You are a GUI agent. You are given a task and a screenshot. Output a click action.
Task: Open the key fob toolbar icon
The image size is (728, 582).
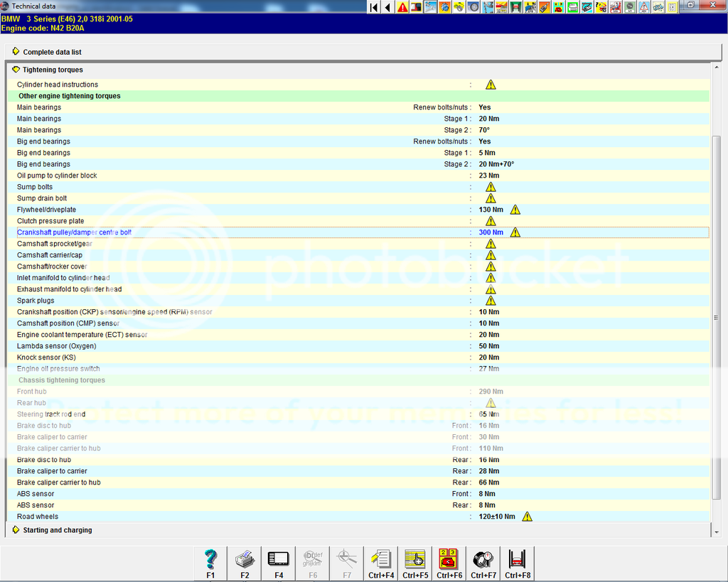544,7
